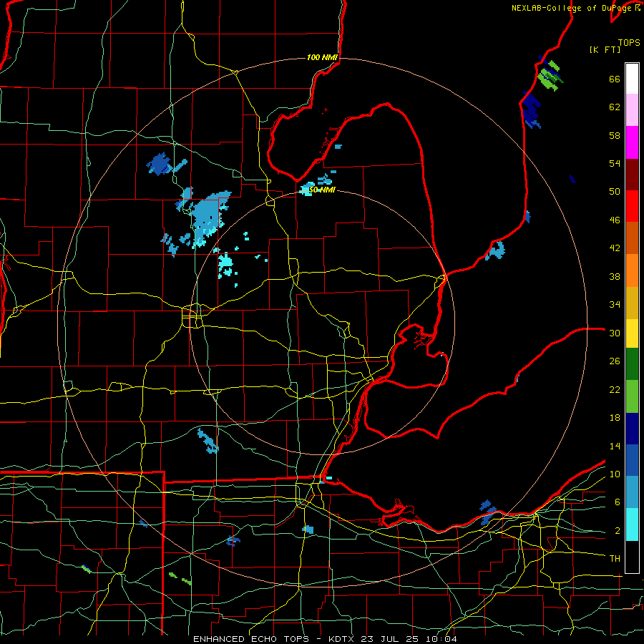Click the 22 legend value
This screenshot has height=644, width=644.
click(x=615, y=389)
